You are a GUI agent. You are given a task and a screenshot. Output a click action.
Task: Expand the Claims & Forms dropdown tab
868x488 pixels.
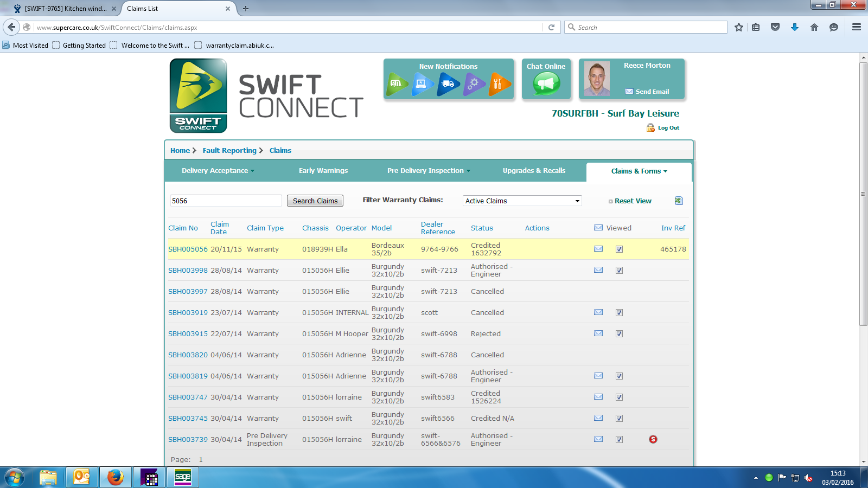pos(639,171)
